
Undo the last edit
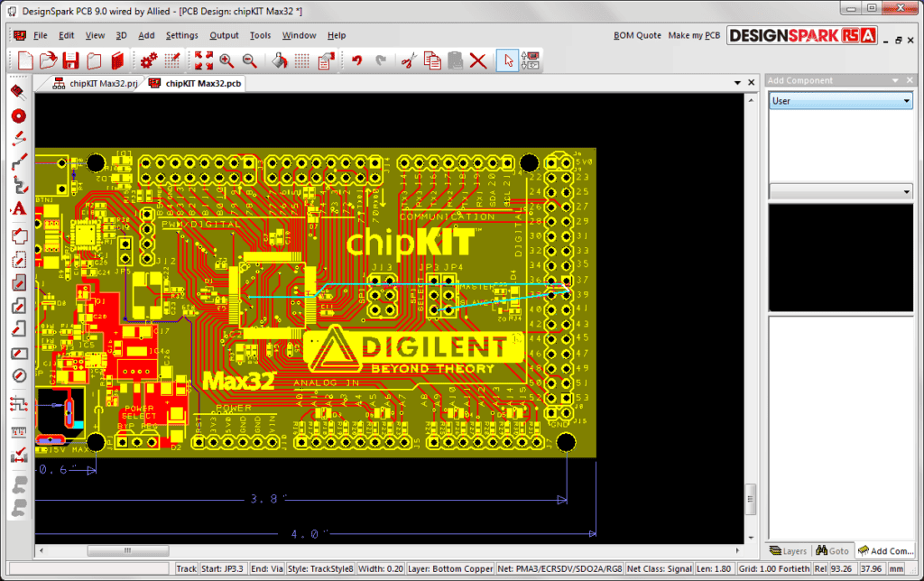(357, 60)
